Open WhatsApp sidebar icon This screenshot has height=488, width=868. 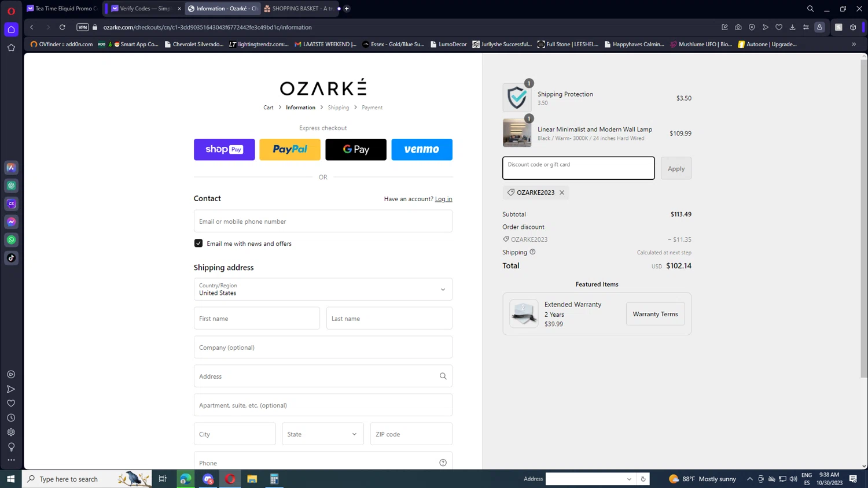pos(11,240)
